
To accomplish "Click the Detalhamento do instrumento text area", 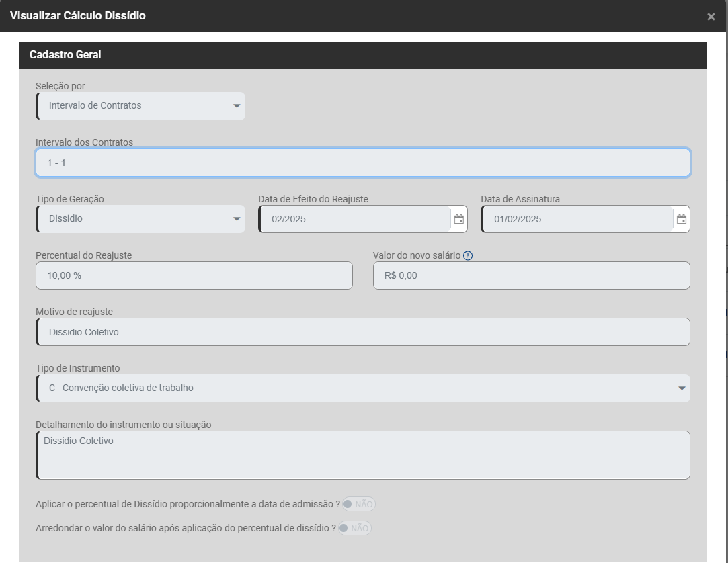I will pyautogui.click(x=363, y=456).
